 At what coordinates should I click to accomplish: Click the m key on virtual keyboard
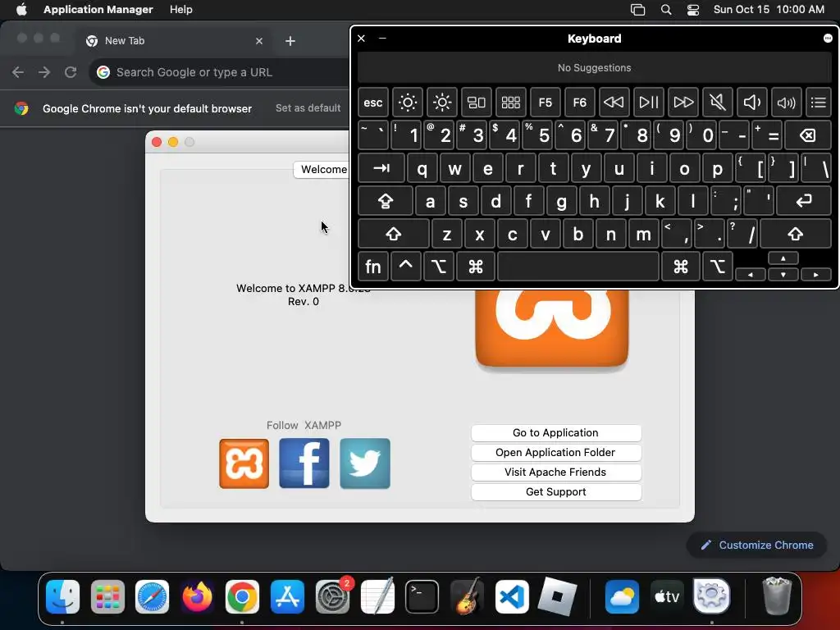click(x=643, y=234)
